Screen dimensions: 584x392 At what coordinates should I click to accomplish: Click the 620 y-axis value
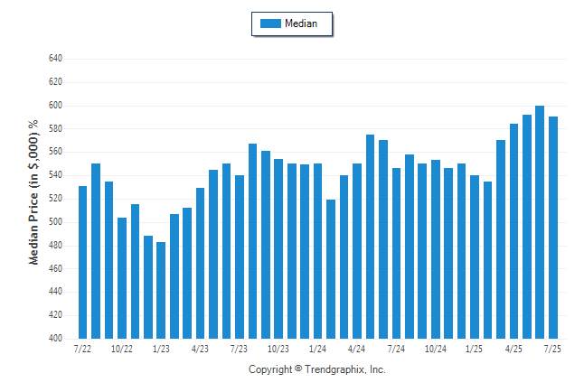tap(55, 82)
